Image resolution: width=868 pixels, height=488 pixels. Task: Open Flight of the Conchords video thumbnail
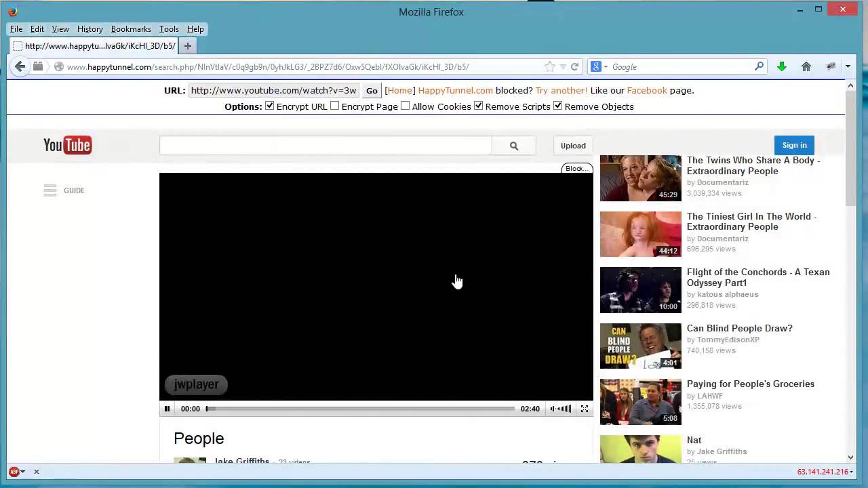[x=641, y=290]
